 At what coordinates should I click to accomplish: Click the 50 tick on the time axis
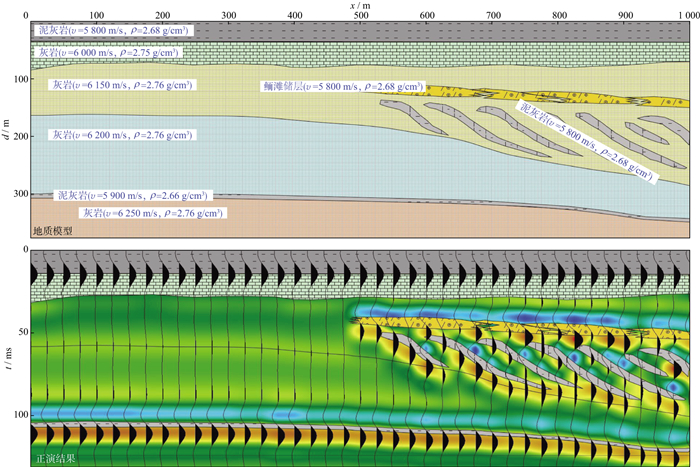pos(19,327)
